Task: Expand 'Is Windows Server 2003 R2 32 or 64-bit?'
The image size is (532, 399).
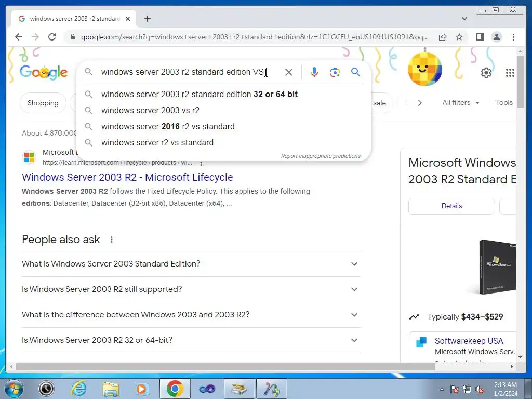Action: 191,340
